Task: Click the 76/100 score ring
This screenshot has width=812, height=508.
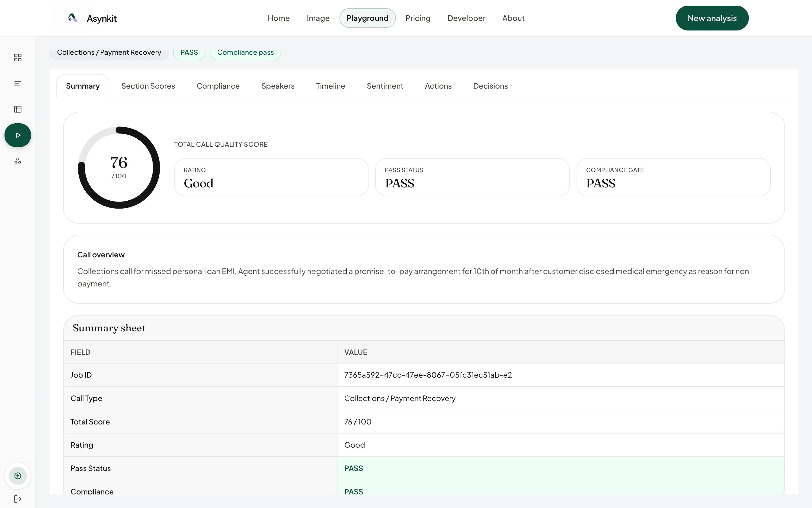Action: point(119,167)
